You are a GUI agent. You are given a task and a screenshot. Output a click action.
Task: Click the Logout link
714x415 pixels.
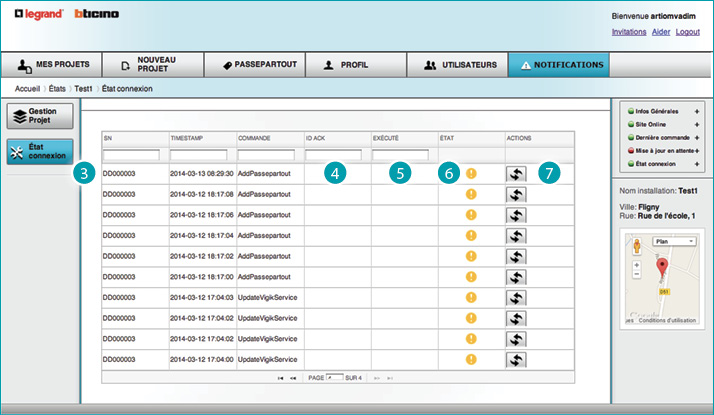pyautogui.click(x=687, y=32)
